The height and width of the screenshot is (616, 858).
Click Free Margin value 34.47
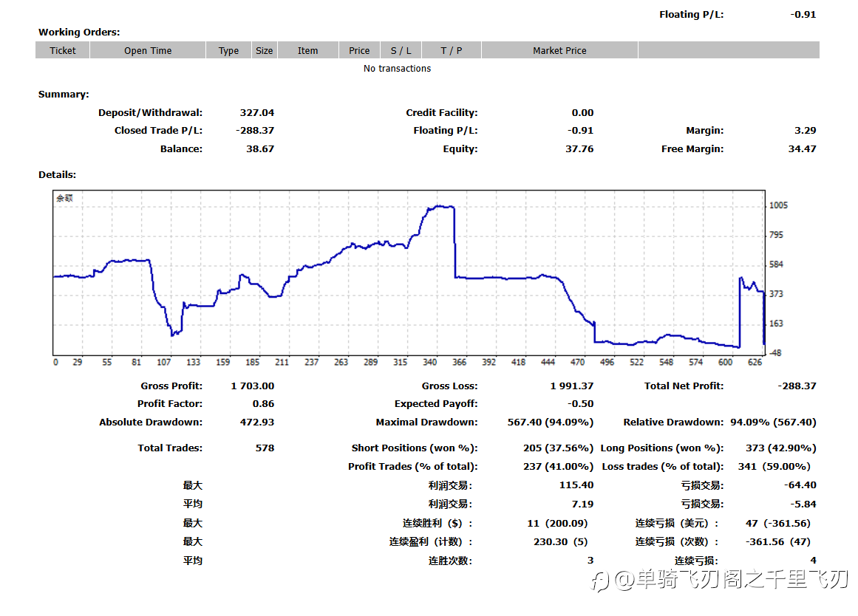coord(802,148)
